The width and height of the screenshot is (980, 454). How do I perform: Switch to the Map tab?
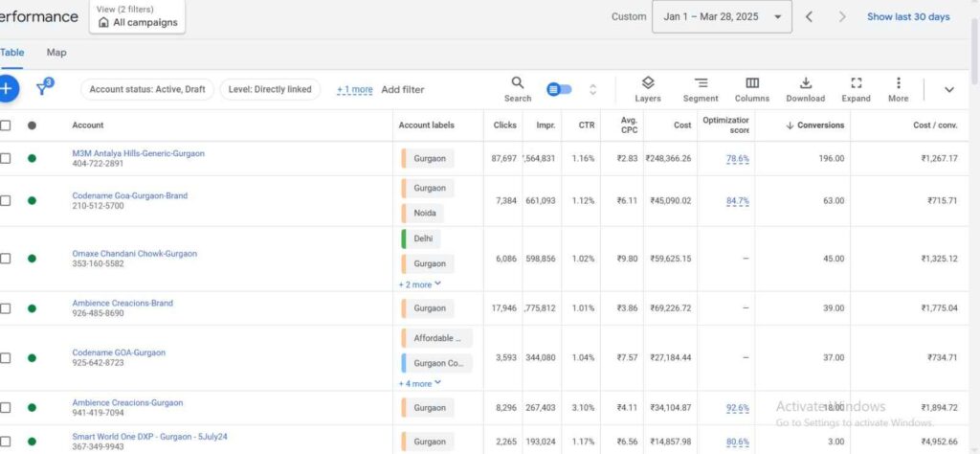[x=56, y=53]
